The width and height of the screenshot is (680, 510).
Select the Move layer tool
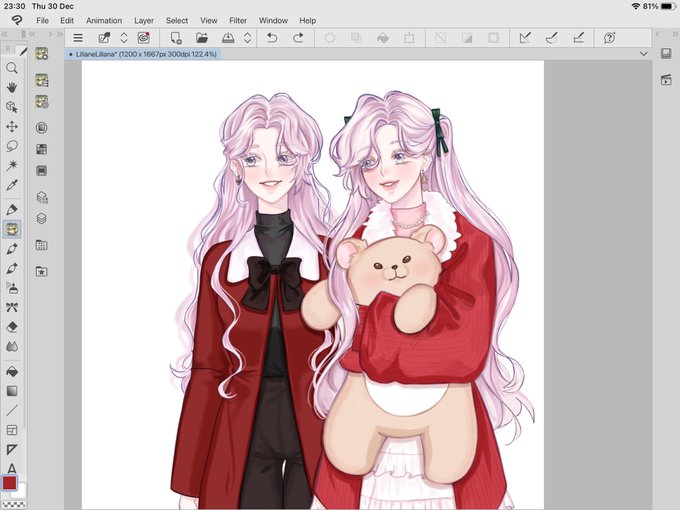tap(12, 126)
